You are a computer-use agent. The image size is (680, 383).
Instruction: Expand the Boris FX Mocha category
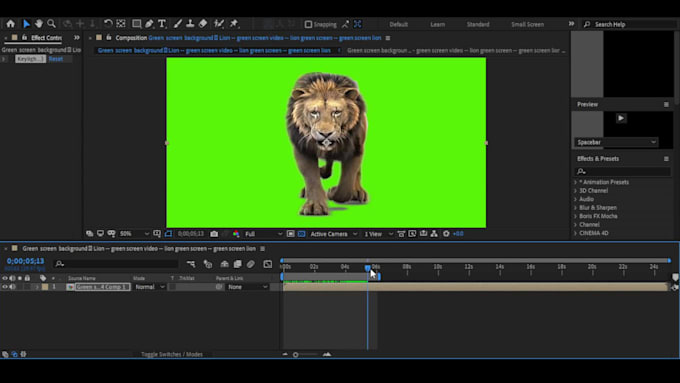pos(576,216)
